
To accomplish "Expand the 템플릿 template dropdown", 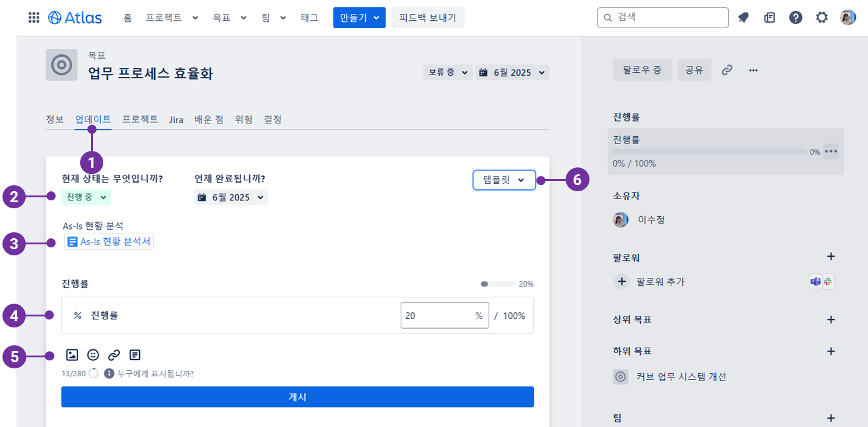I will pos(504,180).
